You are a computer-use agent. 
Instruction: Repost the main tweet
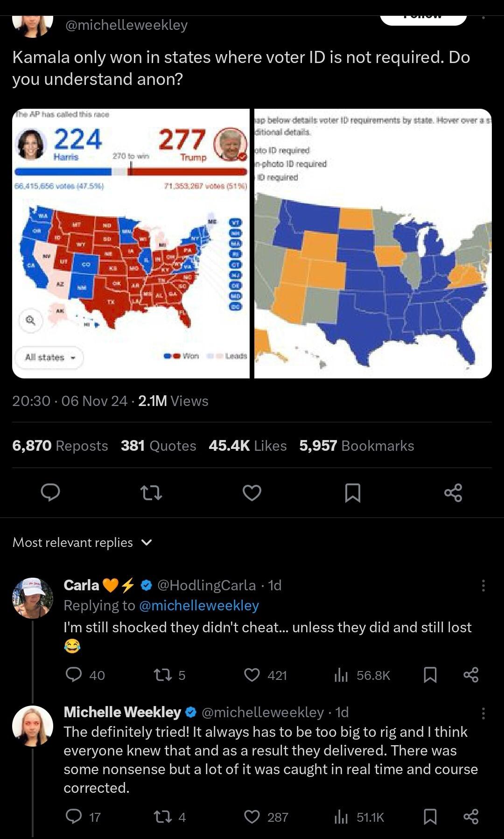151,492
